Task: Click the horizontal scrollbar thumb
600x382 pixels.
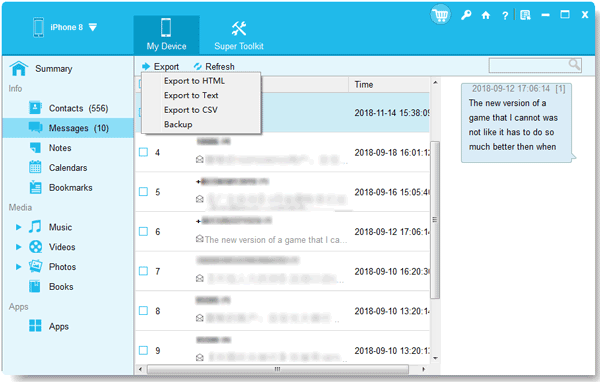Action: click(x=278, y=369)
